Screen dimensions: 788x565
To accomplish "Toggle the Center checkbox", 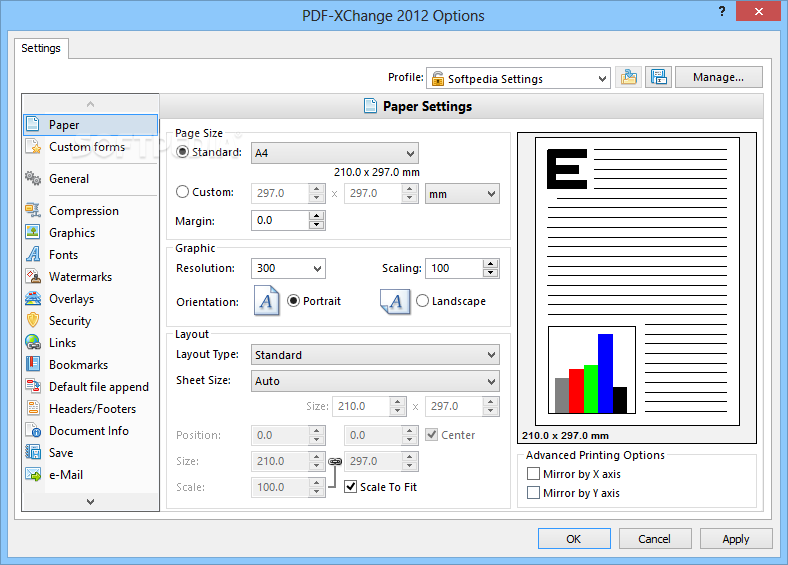I will pos(431,434).
